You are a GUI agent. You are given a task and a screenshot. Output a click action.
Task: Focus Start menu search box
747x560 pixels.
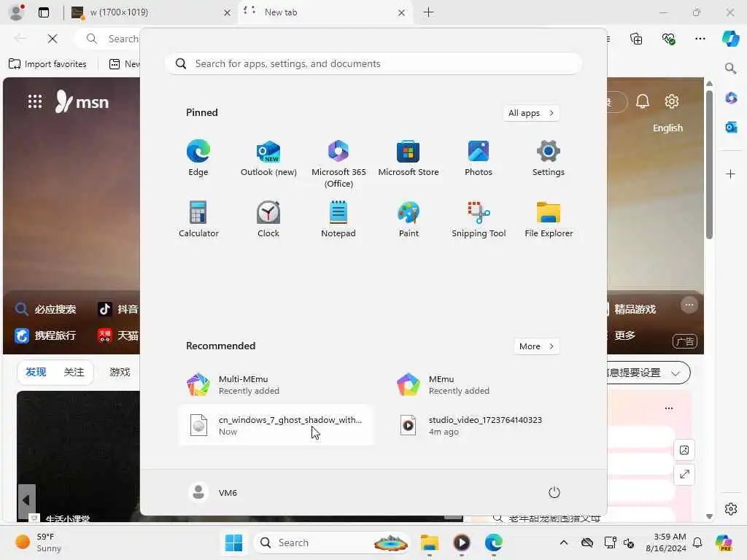click(373, 64)
